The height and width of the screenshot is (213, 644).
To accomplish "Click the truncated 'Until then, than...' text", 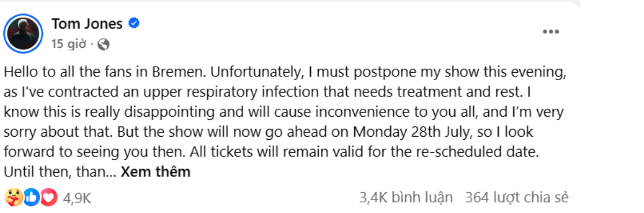I will tap(59, 172).
